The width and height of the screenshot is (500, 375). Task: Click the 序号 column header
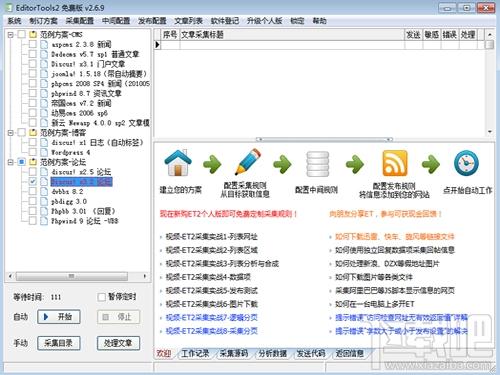(170, 35)
